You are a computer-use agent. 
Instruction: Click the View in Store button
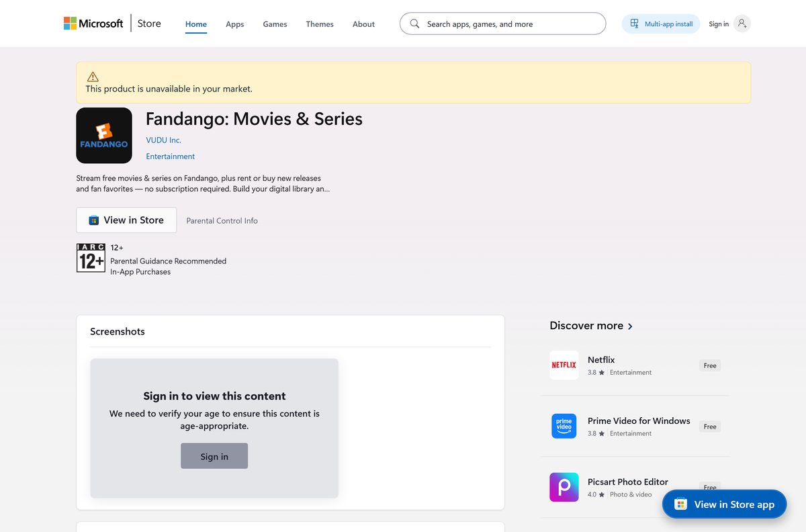pyautogui.click(x=126, y=220)
